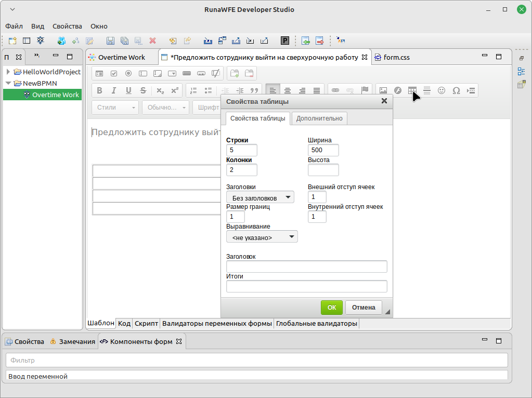Screen dimensions: 532x398
Task: Insert a text field form element
Action: (143, 73)
